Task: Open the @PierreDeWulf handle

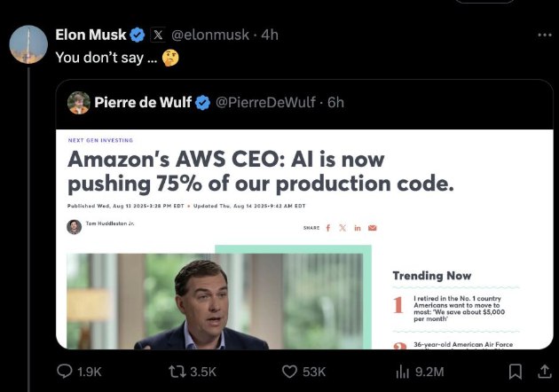Action: (266, 102)
